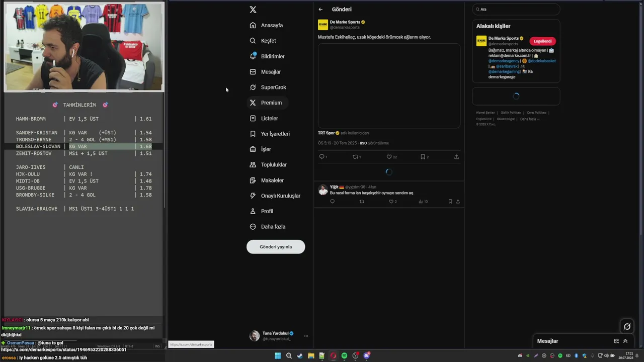This screenshot has width=644, height=362.
Task: Open @sarilbayrak mention link
Action: pos(507,66)
